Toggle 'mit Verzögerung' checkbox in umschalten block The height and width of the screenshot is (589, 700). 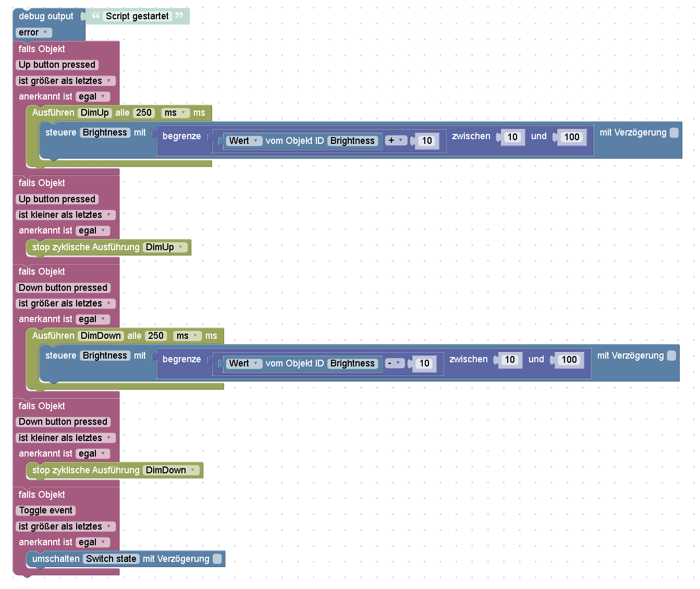[x=217, y=559]
